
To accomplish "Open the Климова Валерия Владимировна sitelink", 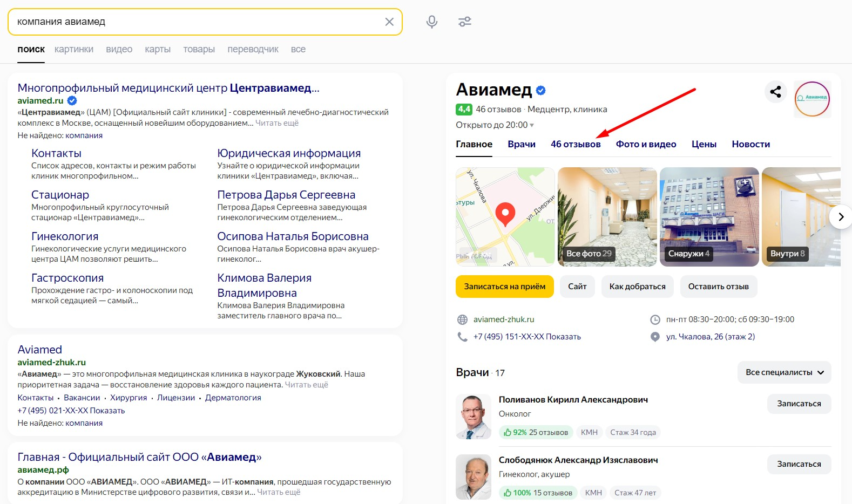I will 265,285.
